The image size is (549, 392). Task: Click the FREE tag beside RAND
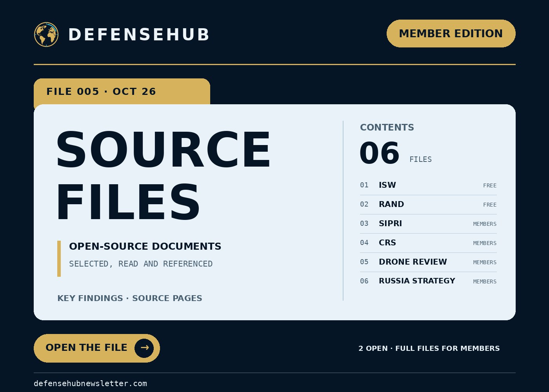point(490,205)
